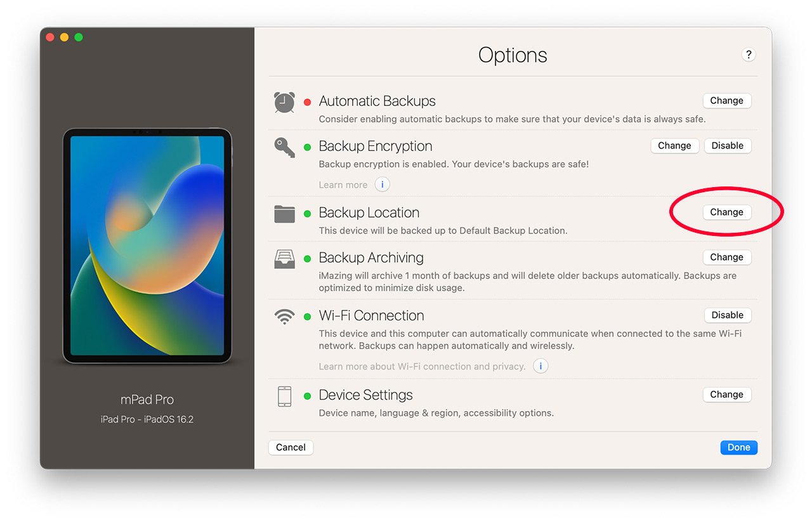Viewport: 812px width, 522px height.
Task: Click the Backup Encryption key icon
Action: coord(284,147)
